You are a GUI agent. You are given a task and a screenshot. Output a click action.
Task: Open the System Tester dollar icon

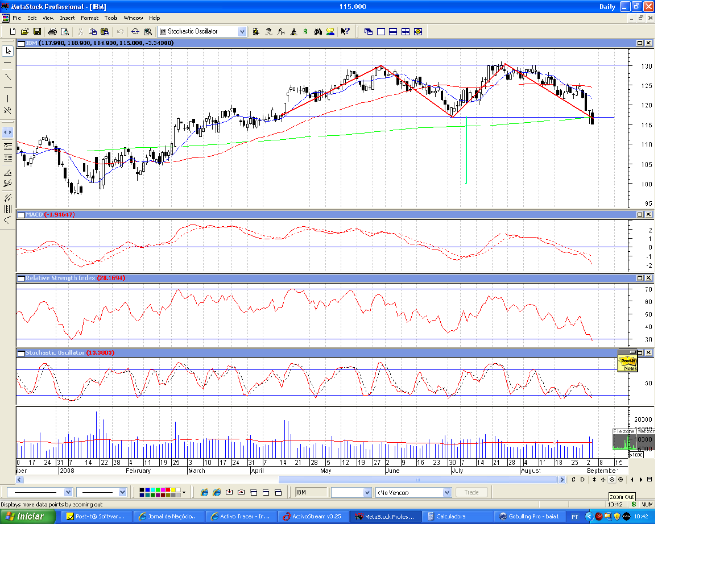pos(305,32)
